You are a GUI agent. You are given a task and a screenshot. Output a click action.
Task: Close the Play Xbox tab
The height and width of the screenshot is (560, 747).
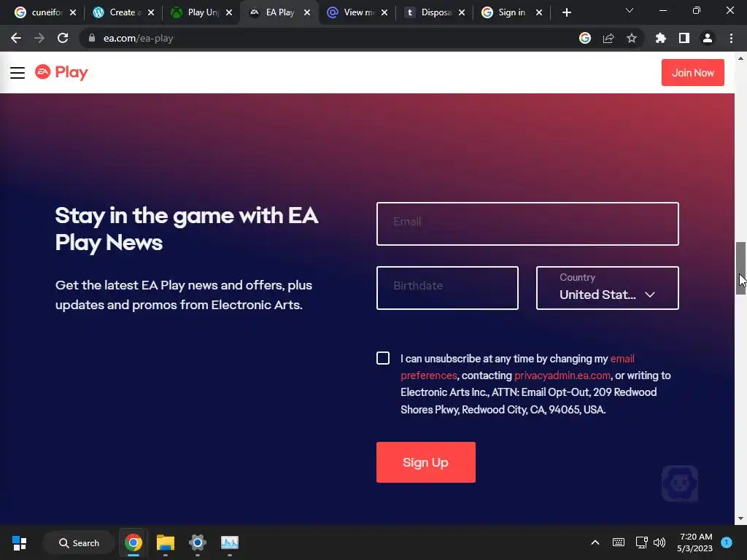(x=229, y=12)
